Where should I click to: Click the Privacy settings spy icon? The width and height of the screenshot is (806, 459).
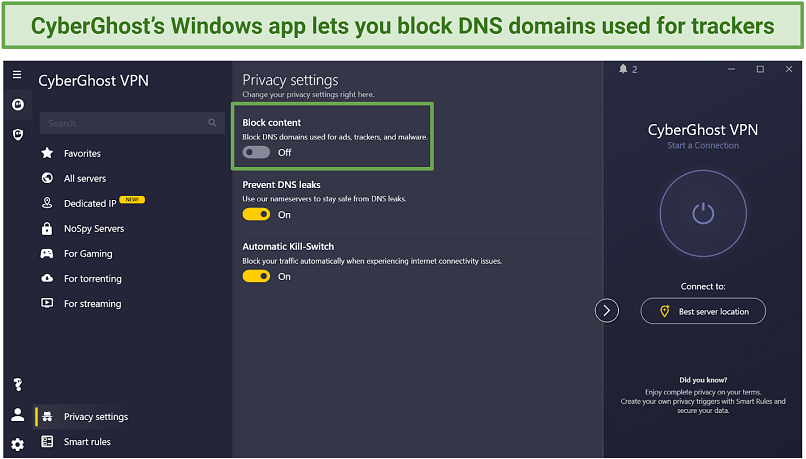[x=47, y=416]
